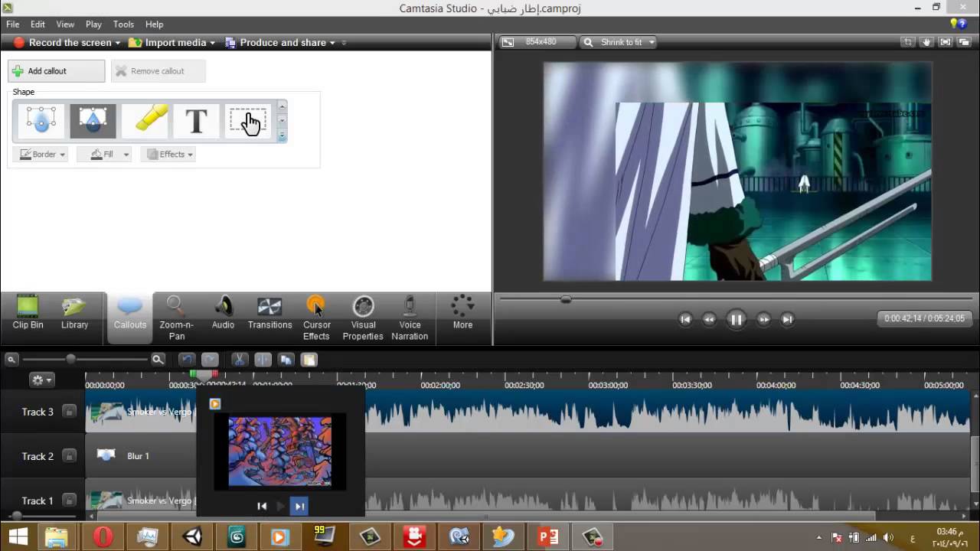Viewport: 980px width, 551px height.
Task: Toggle the lock on Track 3
Action: (x=69, y=412)
